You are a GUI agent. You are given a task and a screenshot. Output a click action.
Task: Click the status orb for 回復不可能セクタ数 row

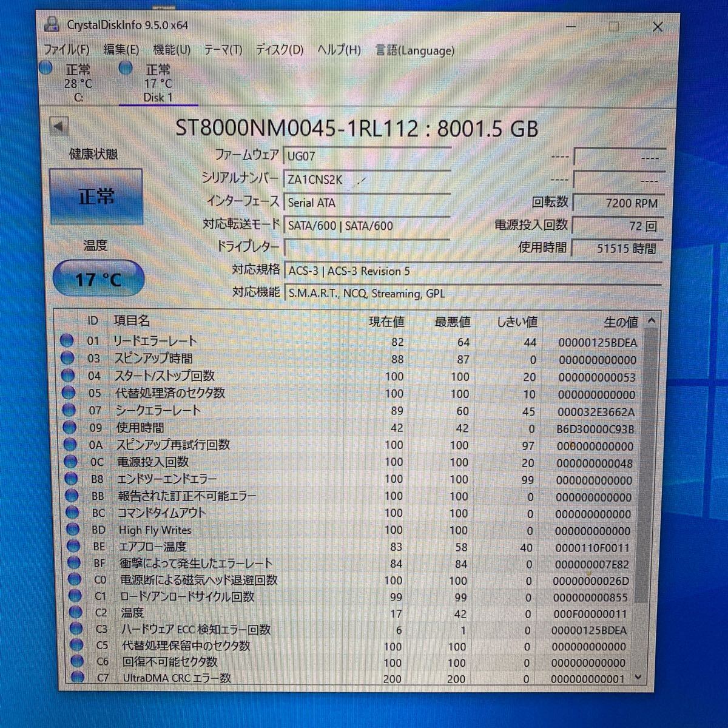click(x=77, y=661)
